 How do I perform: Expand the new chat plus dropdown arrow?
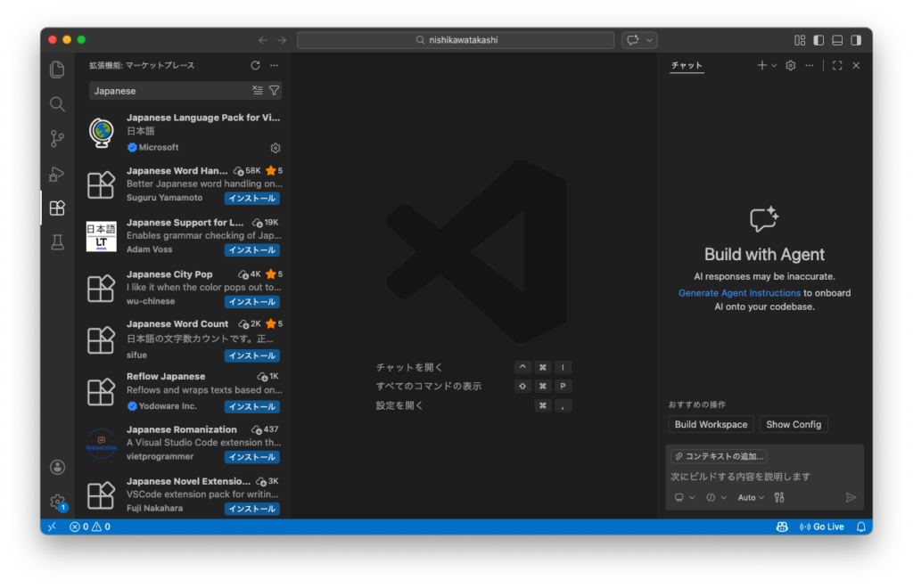coord(774,66)
